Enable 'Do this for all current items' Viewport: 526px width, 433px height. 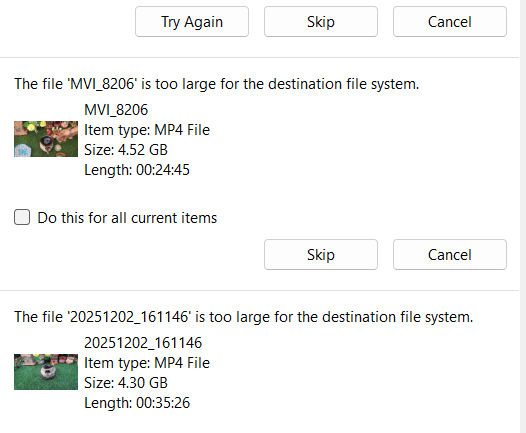tap(22, 217)
